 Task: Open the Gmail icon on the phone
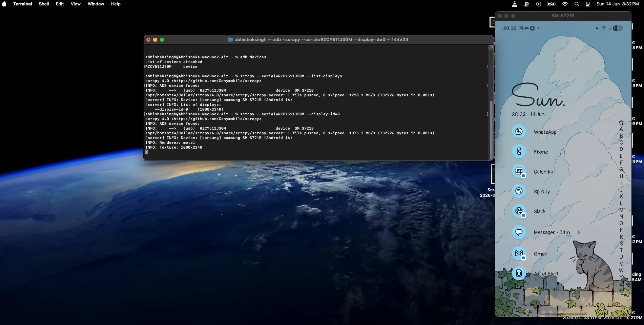(x=519, y=253)
